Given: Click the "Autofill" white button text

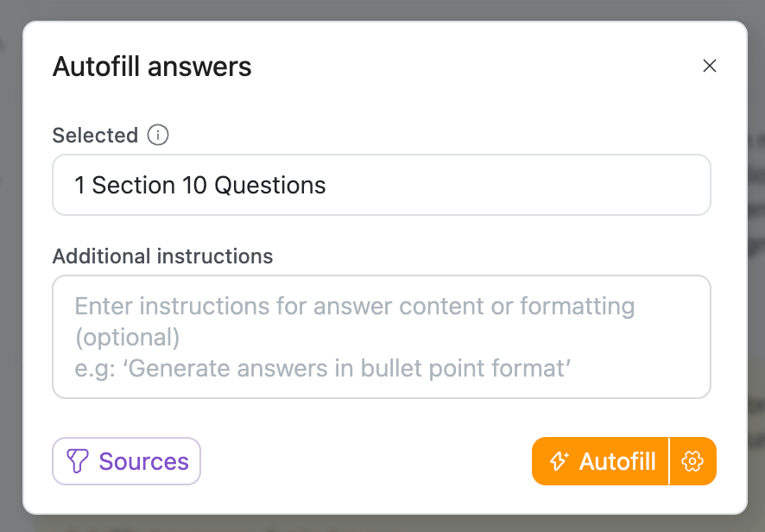Looking at the screenshot, I should tap(617, 461).
